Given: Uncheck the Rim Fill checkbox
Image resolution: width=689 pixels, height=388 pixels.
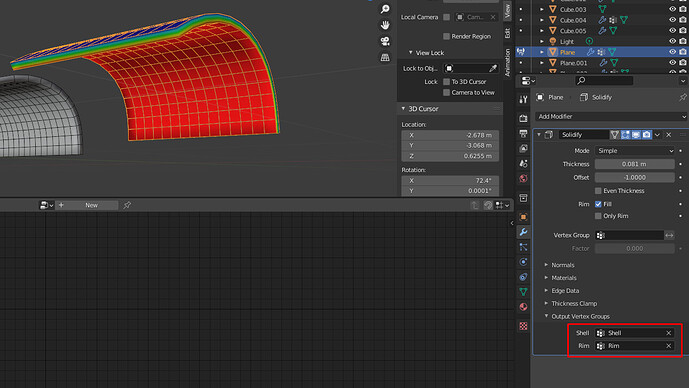Looking at the screenshot, I should 598,204.
